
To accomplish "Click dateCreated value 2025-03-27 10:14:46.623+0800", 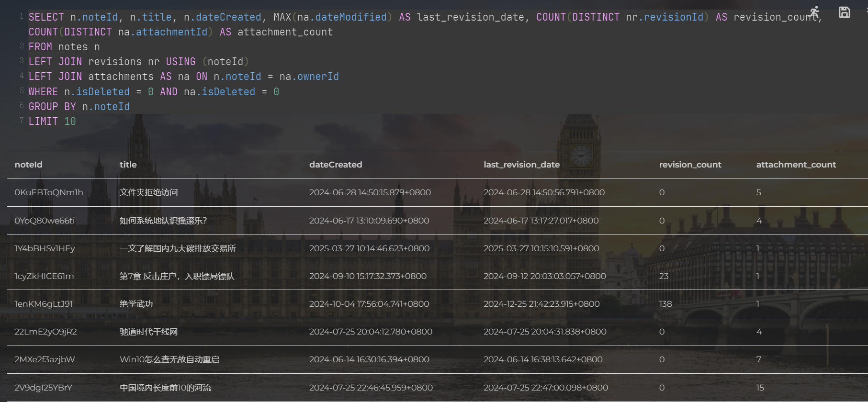I will (x=370, y=248).
